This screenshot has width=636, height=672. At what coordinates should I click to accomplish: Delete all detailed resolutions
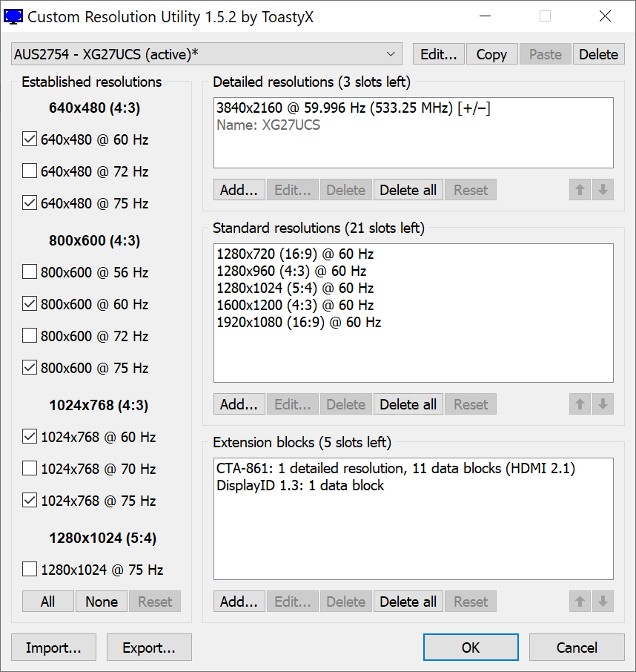point(408,190)
